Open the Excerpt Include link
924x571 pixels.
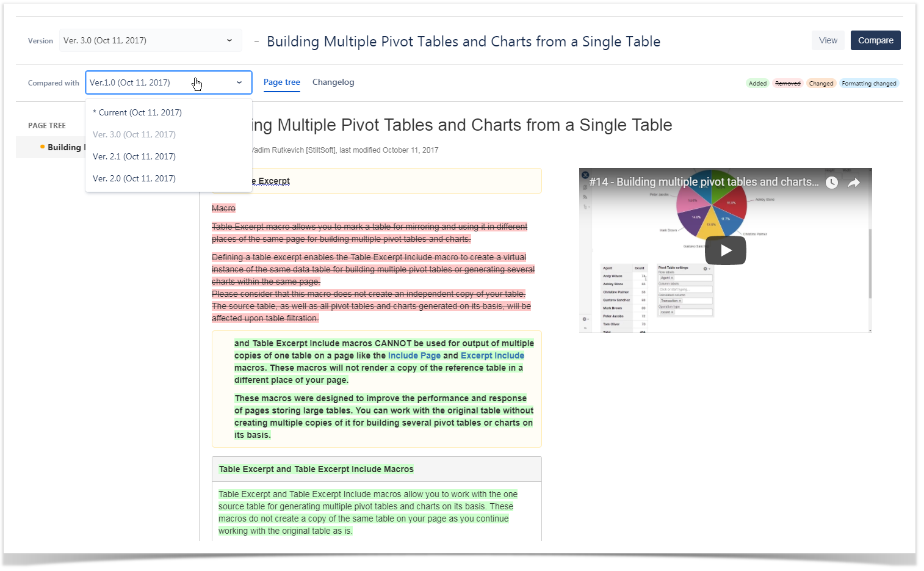[493, 355]
